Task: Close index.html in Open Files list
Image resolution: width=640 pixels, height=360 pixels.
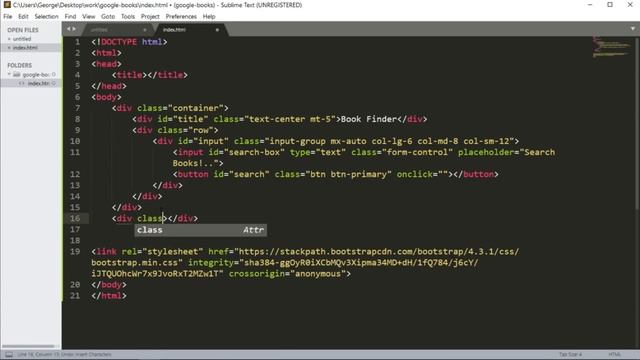Action: tap(9, 48)
